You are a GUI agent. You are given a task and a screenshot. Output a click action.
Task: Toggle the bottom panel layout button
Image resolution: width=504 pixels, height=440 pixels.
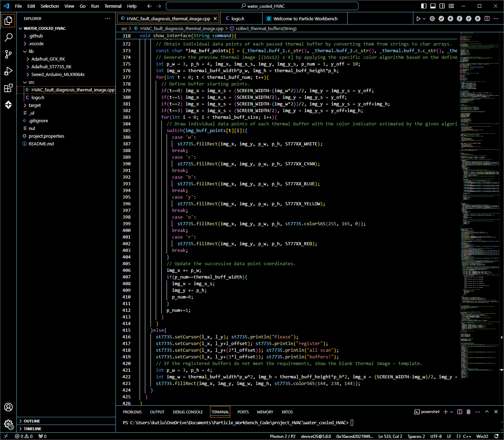(x=433, y=6)
